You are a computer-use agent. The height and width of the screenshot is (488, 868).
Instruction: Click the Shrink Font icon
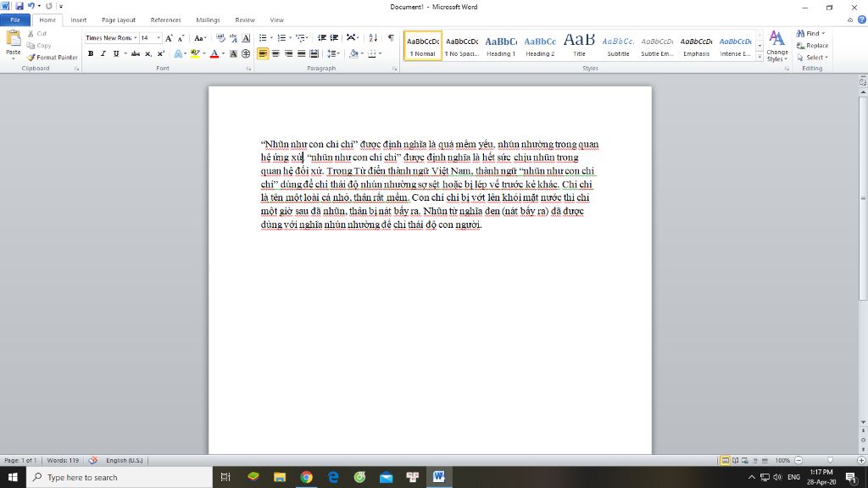click(181, 38)
